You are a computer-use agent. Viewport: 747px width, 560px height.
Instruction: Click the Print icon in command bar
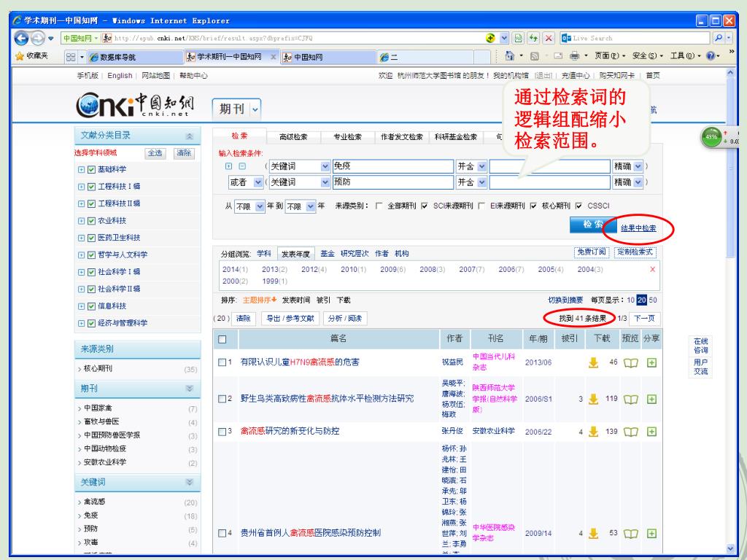(575, 56)
